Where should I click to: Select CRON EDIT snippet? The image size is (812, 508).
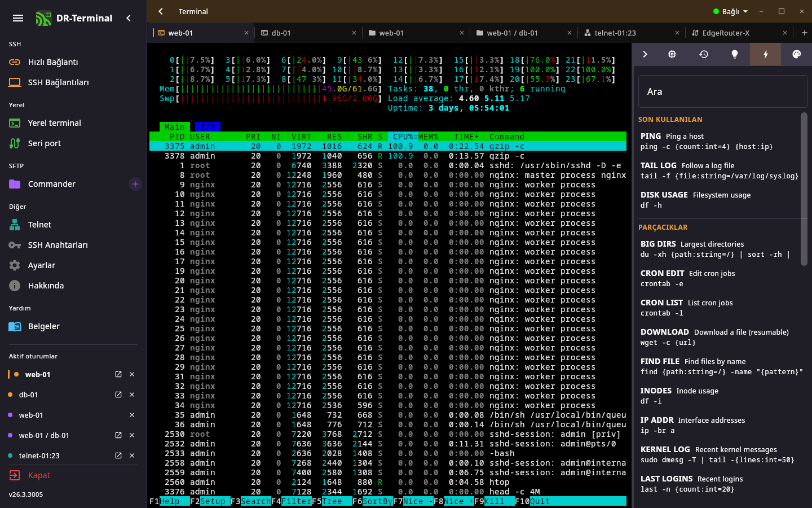[x=719, y=278]
